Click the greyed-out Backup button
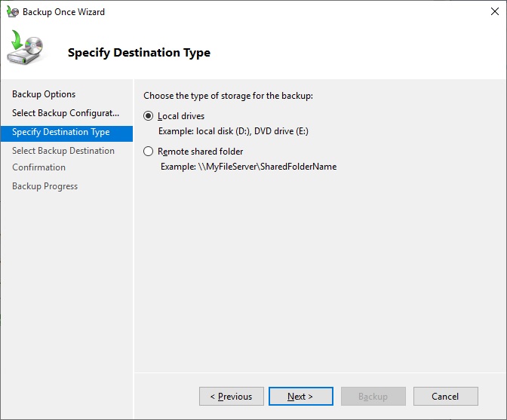507x420 pixels. (373, 397)
